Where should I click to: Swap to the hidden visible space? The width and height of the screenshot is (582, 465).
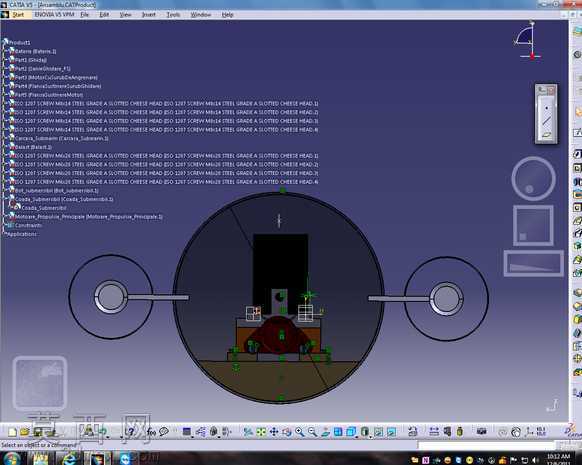391,432
